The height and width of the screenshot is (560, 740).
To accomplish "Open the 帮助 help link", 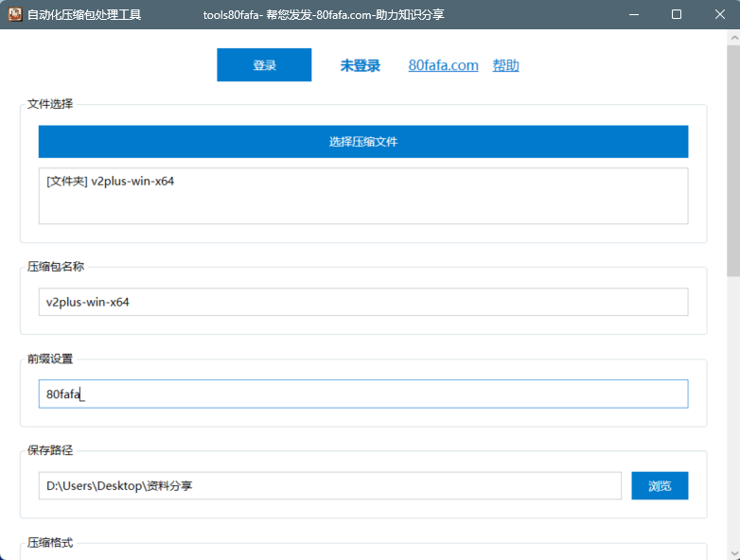I will (x=505, y=65).
